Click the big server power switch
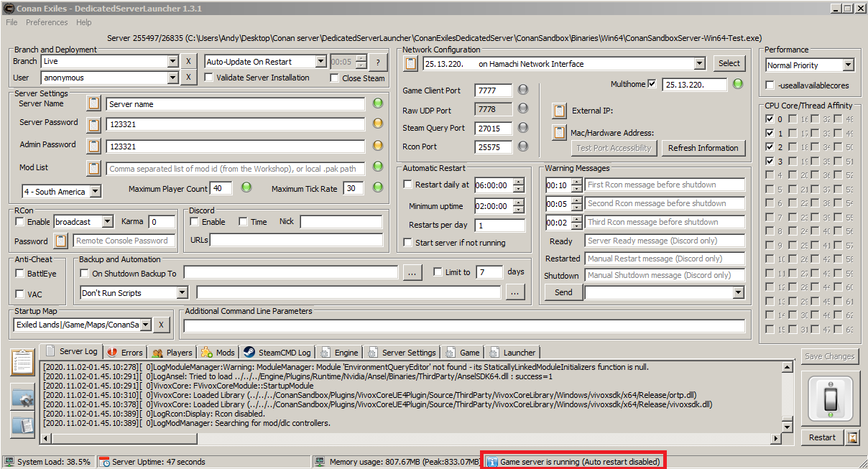The height and width of the screenshot is (469, 868). click(x=830, y=399)
